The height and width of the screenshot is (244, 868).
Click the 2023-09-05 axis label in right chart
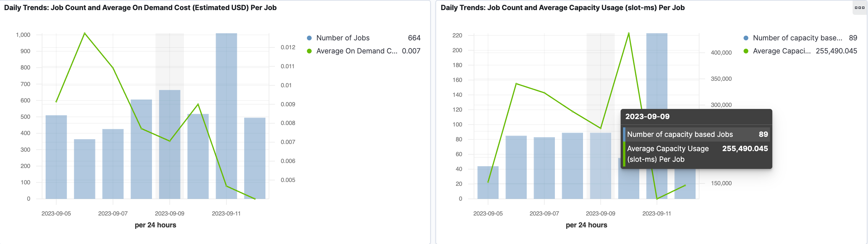pos(488,213)
